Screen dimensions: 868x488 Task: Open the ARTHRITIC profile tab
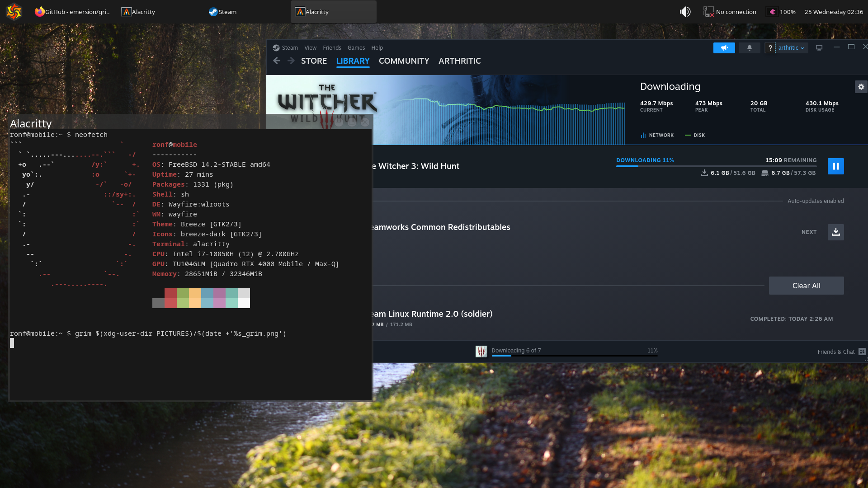[459, 61]
